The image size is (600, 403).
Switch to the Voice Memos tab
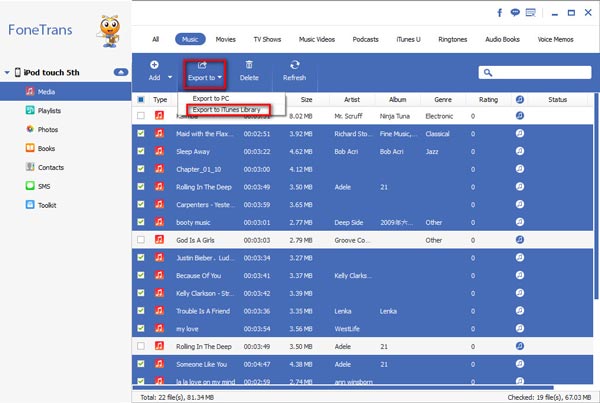pyautogui.click(x=555, y=39)
